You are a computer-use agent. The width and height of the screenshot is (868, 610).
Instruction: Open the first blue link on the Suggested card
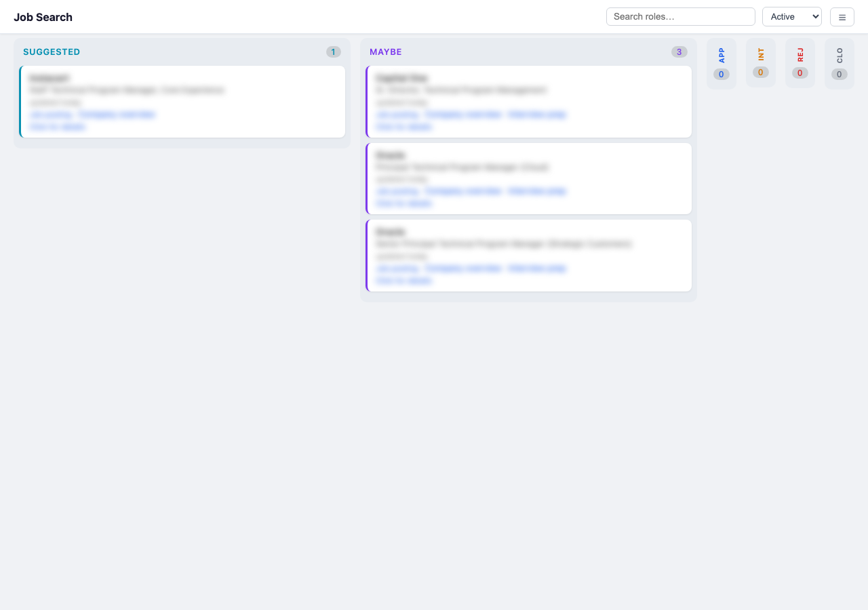[53, 115]
